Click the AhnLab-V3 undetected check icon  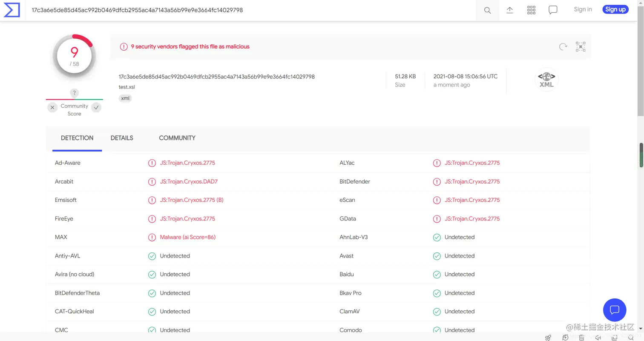pyautogui.click(x=437, y=237)
